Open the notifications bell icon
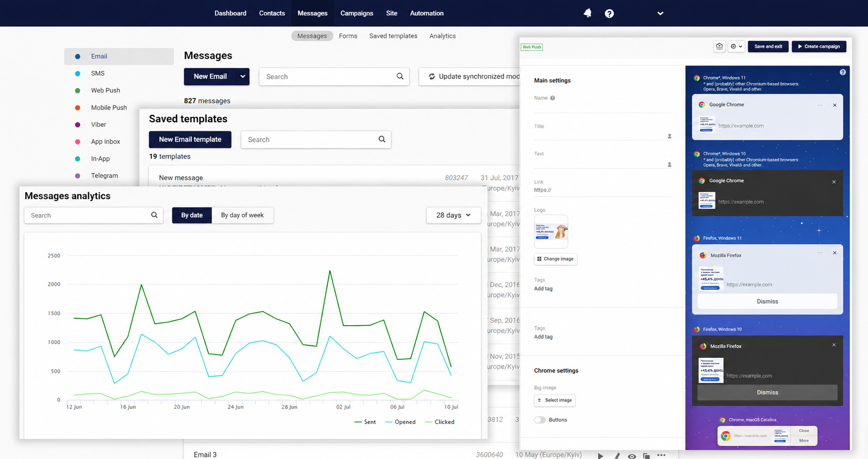This screenshot has width=868, height=459. tap(587, 13)
